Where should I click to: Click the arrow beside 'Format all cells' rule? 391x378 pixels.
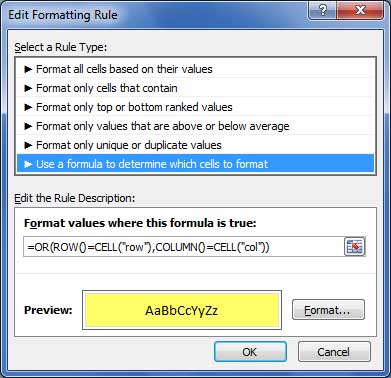tap(28, 69)
